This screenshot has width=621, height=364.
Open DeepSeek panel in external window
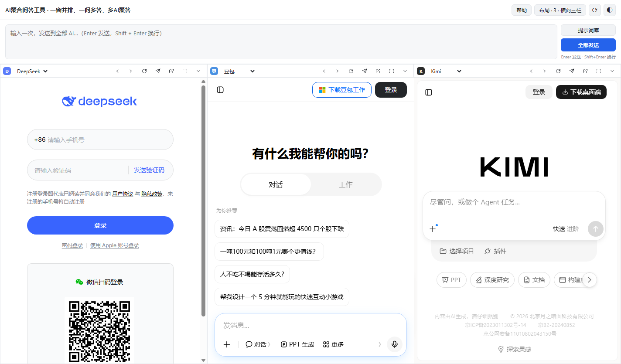(171, 71)
